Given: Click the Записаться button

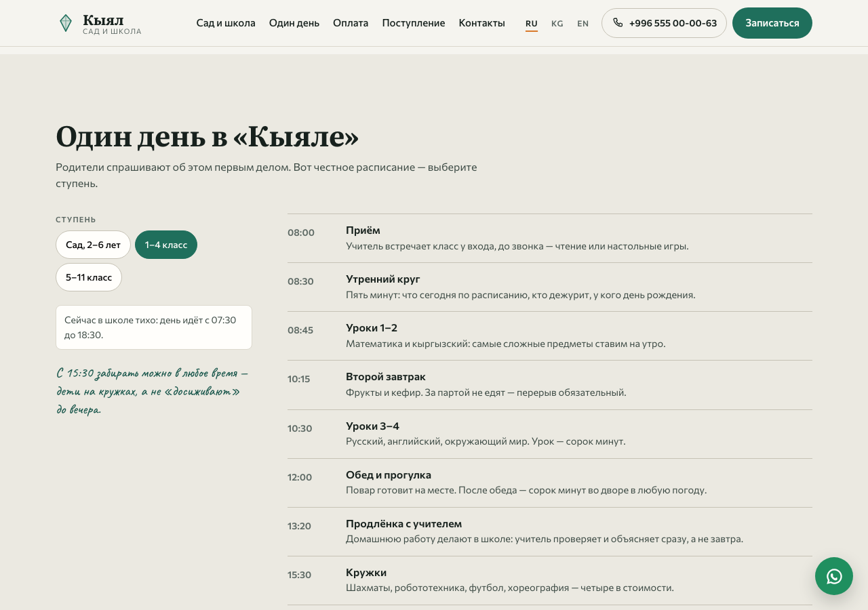Looking at the screenshot, I should (x=772, y=23).
